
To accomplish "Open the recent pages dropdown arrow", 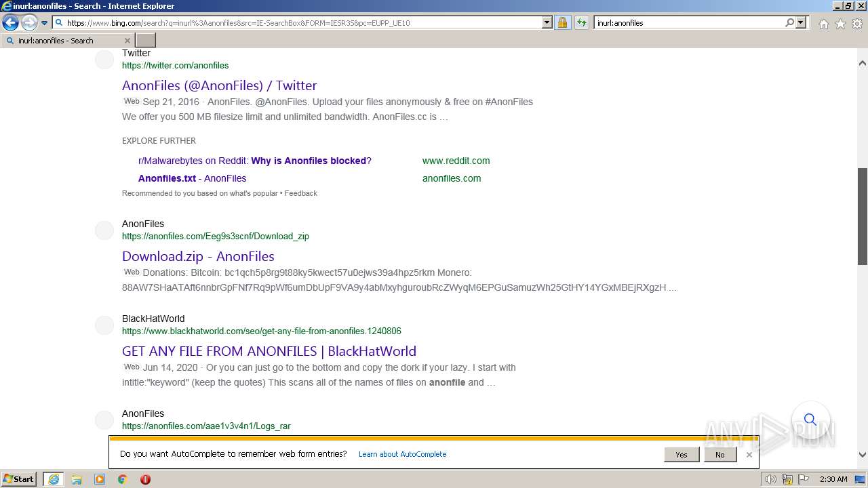I will pyautogui.click(x=44, y=23).
